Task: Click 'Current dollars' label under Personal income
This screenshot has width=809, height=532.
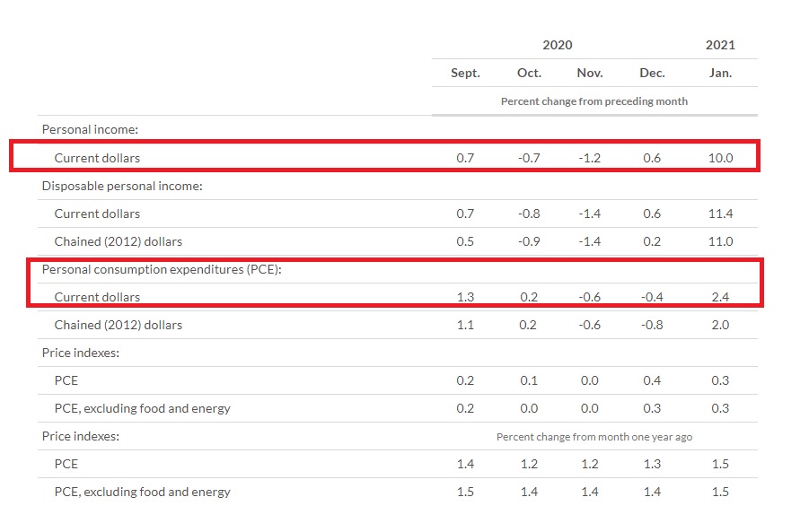Action: 97,158
